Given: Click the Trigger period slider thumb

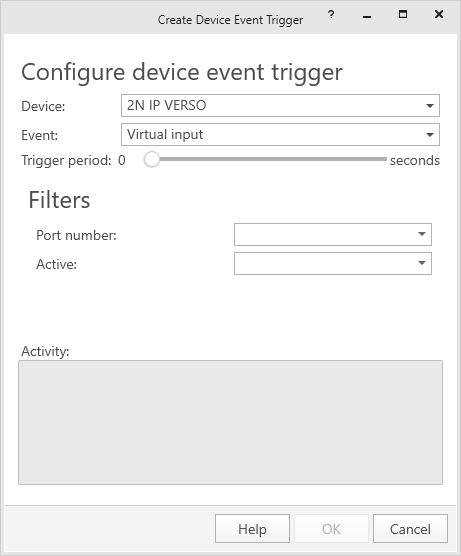Looking at the screenshot, I should [151, 160].
